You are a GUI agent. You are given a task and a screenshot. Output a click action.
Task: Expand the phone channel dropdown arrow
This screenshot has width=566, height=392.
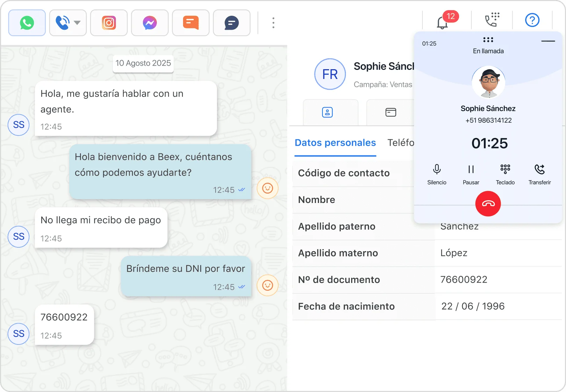pyautogui.click(x=77, y=23)
